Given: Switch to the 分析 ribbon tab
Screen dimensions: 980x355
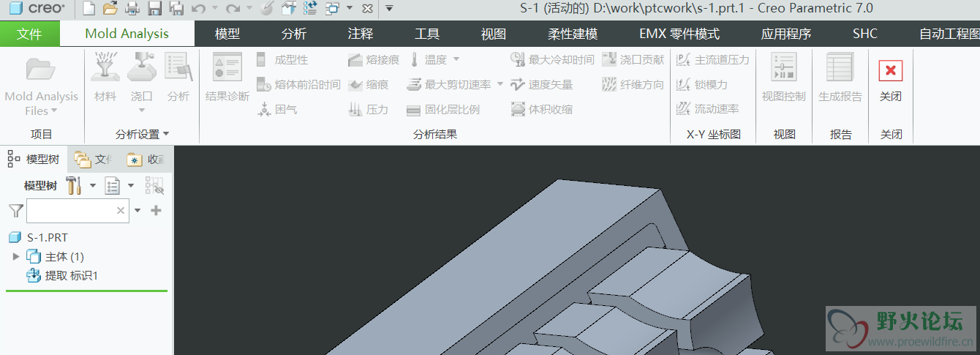Looking at the screenshot, I should 294,34.
